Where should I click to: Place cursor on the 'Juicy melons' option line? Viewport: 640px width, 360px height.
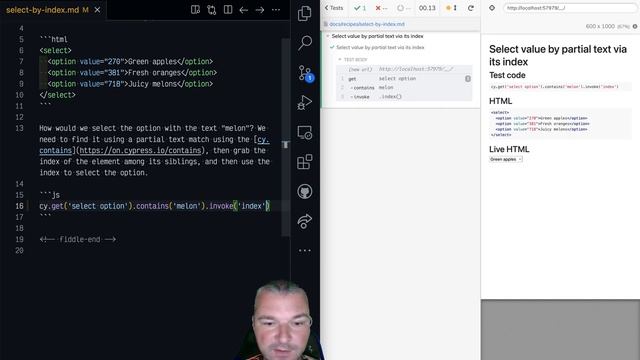(x=130, y=84)
